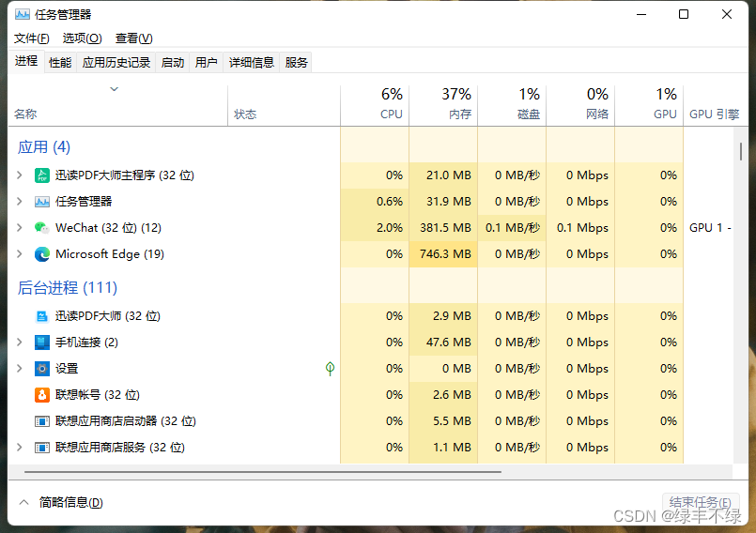This screenshot has height=533, width=756.
Task: Click the 0.6% CPU value for 任务管理器
Action: pyautogui.click(x=390, y=202)
